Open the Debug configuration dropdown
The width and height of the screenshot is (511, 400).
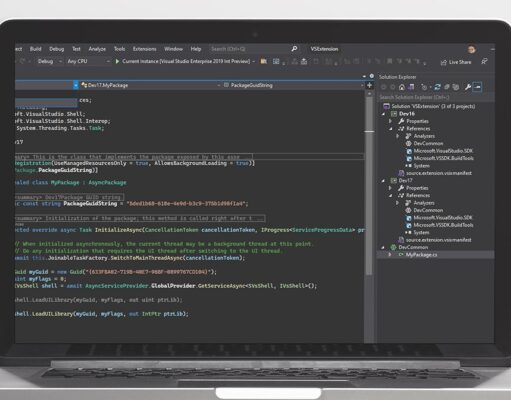click(x=49, y=61)
